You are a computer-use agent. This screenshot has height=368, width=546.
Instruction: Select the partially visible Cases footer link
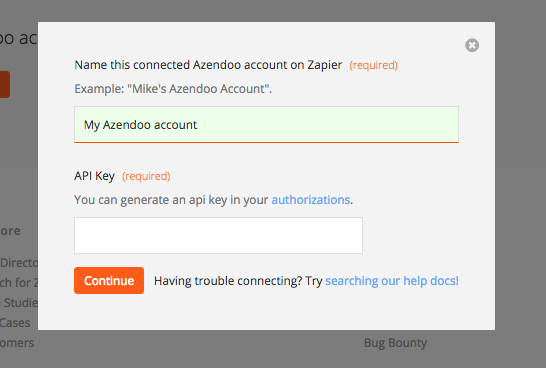coord(15,323)
